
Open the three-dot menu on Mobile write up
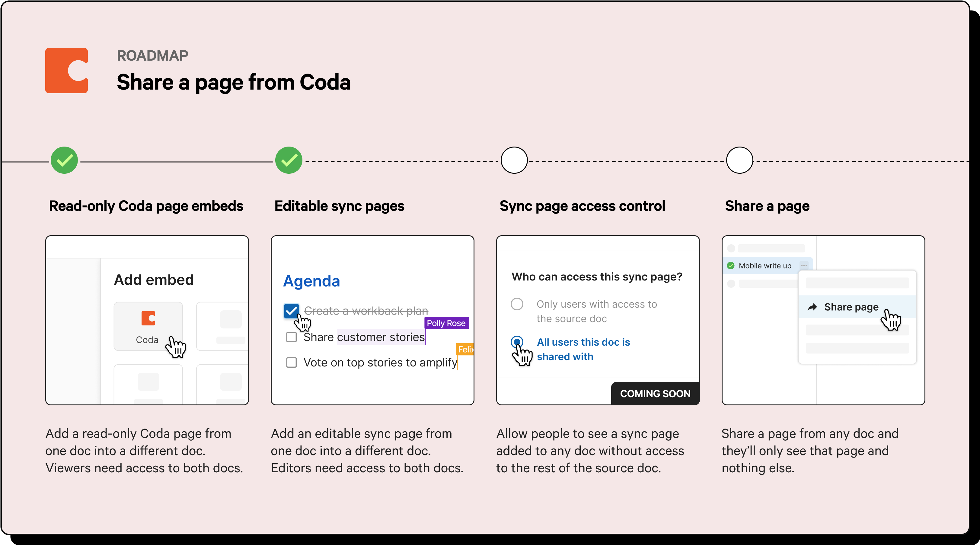pyautogui.click(x=803, y=266)
